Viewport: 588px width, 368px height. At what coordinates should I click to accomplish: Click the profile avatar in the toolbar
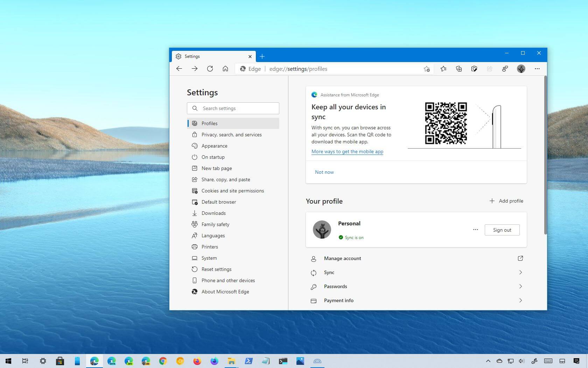[x=521, y=69]
